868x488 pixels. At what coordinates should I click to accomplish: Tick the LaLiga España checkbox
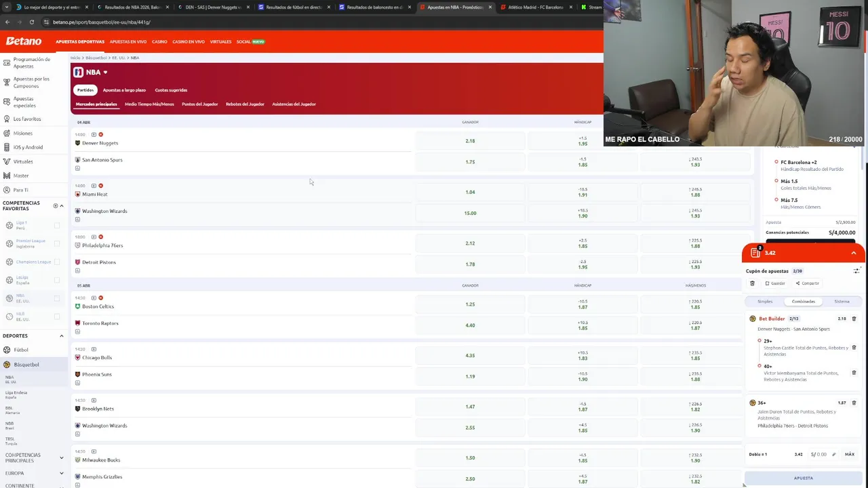[57, 280]
